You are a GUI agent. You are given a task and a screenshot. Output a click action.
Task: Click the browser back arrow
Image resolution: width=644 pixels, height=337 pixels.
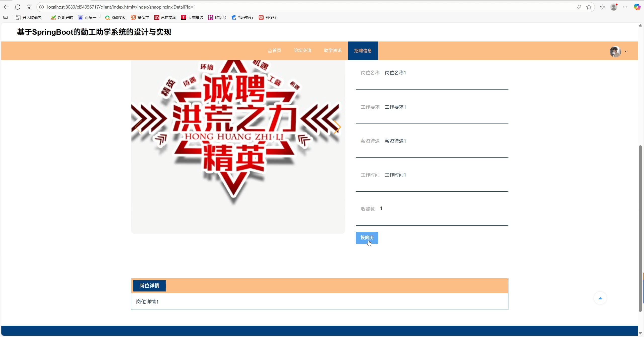point(6,7)
